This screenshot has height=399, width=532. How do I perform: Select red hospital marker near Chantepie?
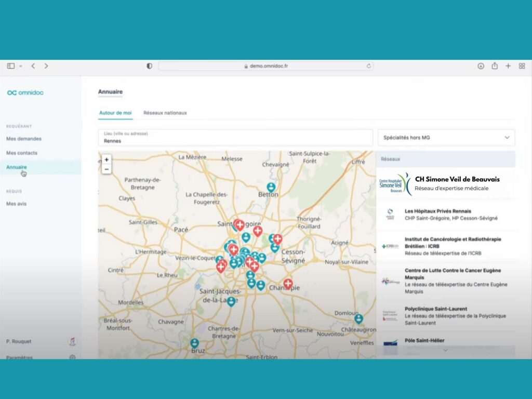(288, 284)
